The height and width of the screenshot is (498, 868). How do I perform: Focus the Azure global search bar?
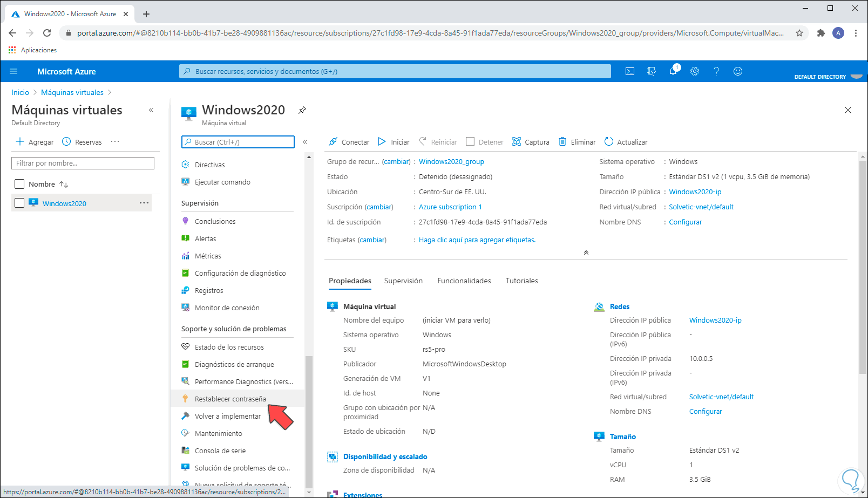click(x=395, y=71)
